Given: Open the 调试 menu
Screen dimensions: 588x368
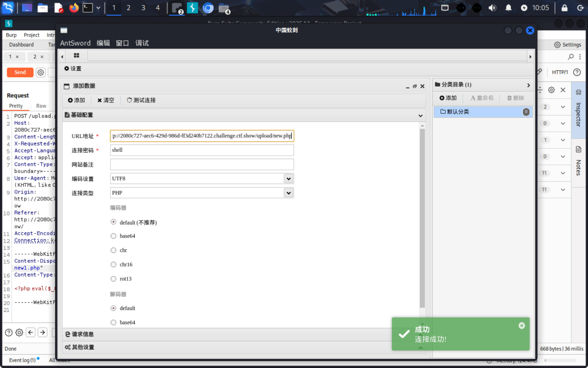Looking at the screenshot, I should point(142,43).
